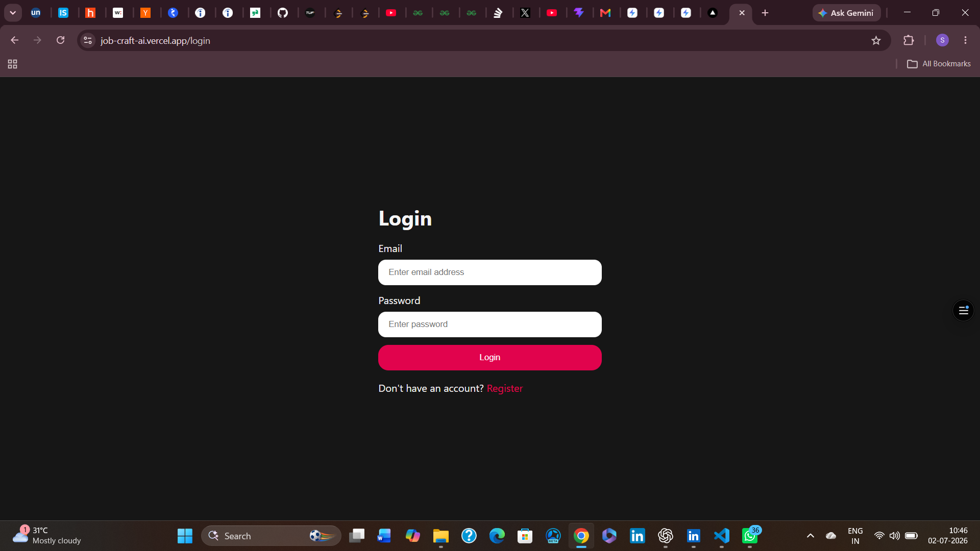Image resolution: width=980 pixels, height=551 pixels.
Task: Open the floating hamburger menu icon
Action: pos(963,310)
